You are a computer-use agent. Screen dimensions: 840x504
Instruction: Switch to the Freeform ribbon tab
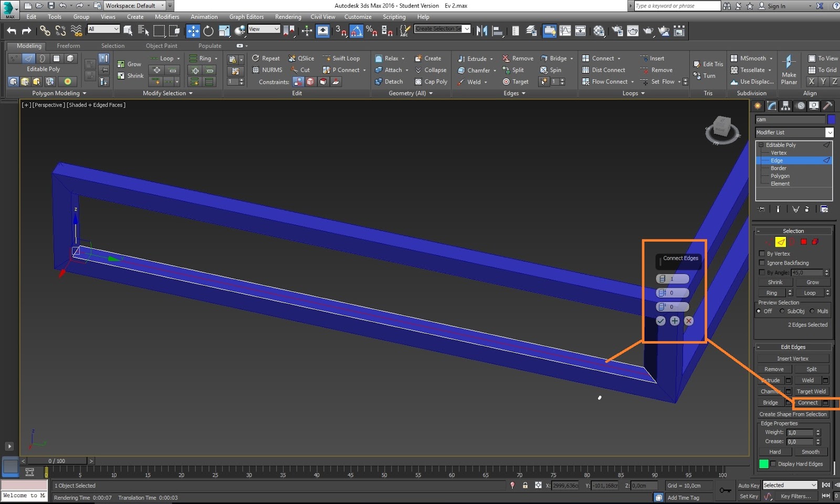[x=68, y=46]
